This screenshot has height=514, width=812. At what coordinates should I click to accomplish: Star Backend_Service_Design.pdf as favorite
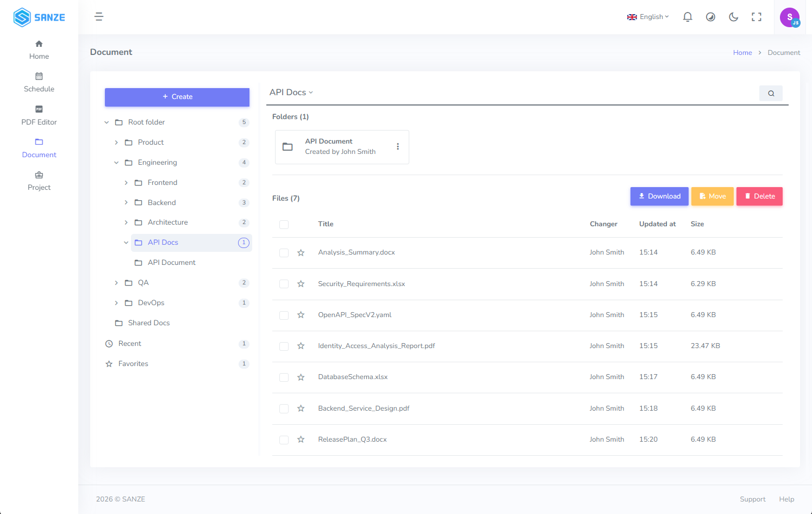point(301,408)
